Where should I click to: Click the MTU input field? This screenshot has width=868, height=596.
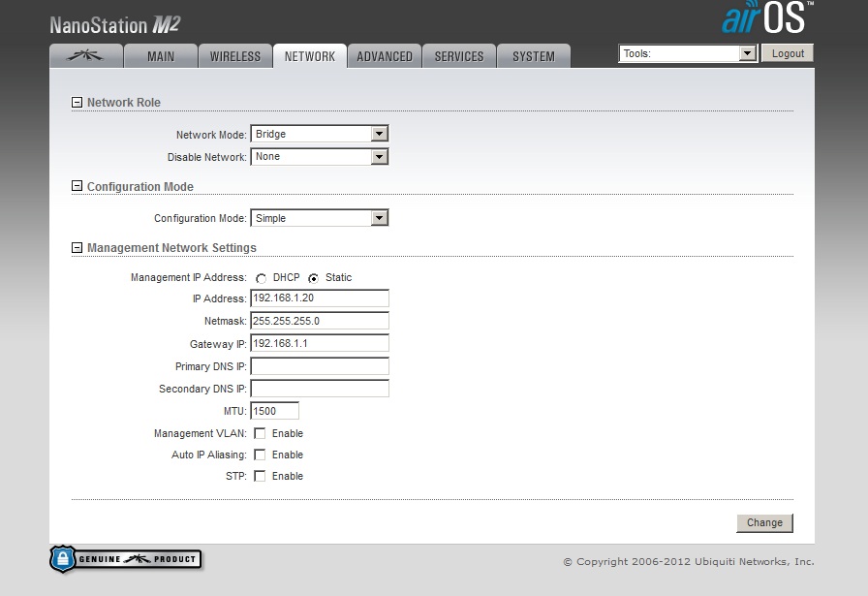point(274,411)
